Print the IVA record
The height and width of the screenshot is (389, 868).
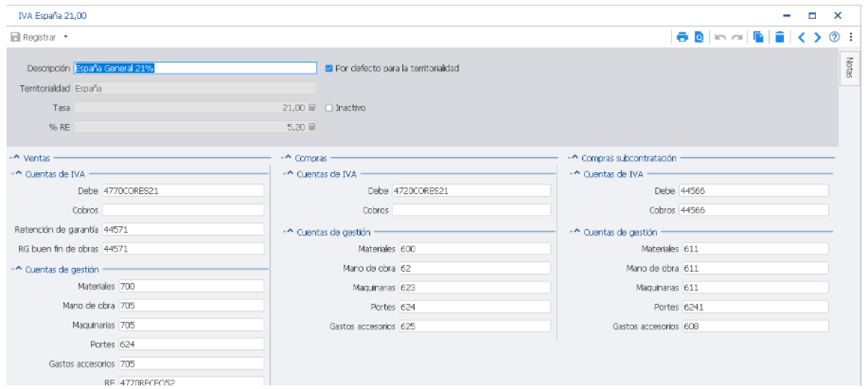[682, 37]
